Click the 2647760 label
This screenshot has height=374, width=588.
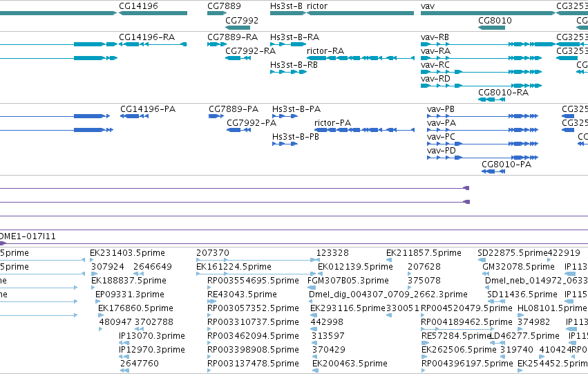point(140,364)
